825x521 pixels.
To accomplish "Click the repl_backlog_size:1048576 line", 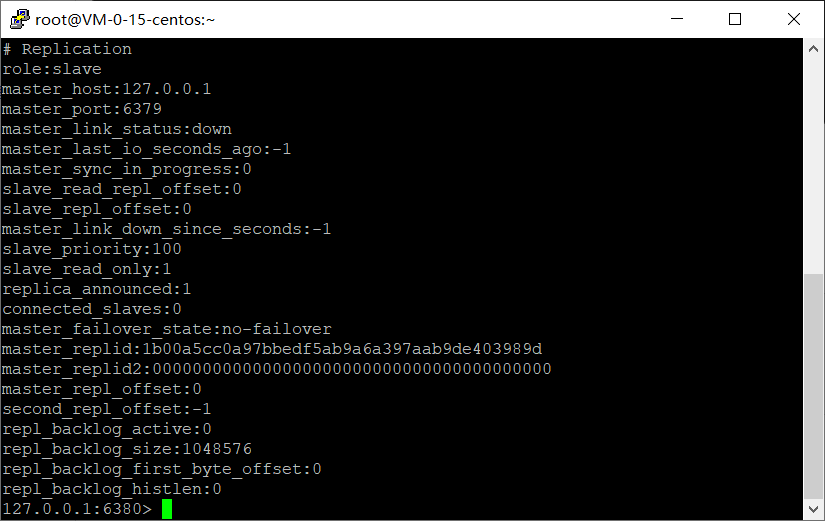I will pos(126,449).
